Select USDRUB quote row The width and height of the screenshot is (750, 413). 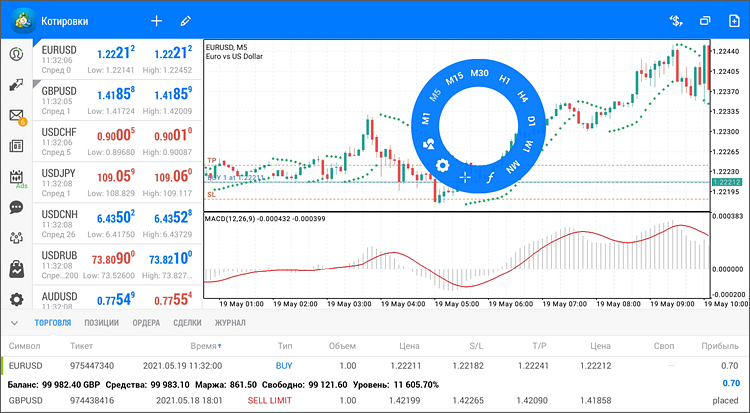[x=118, y=265]
